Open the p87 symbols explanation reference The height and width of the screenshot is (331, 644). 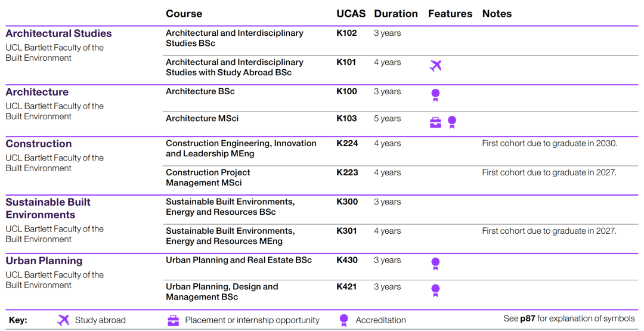coord(527,318)
